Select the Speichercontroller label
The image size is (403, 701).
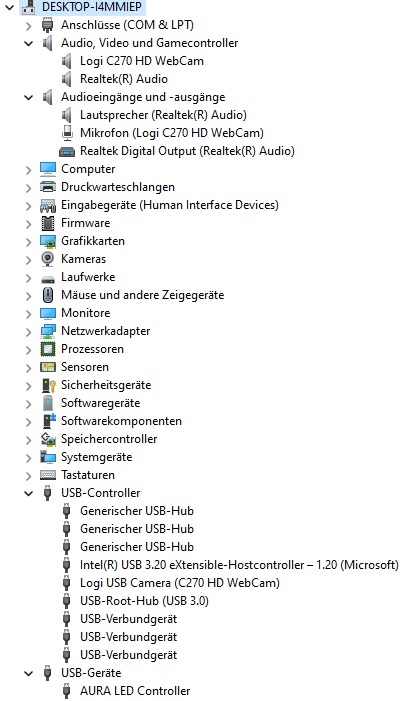pos(109,439)
